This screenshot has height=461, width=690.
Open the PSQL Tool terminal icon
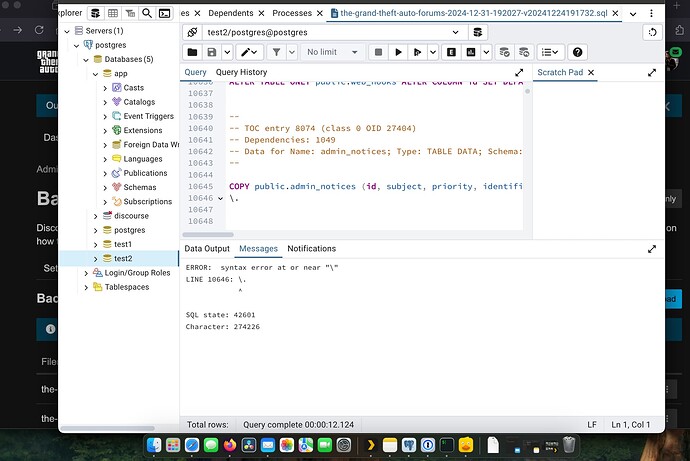164,14
